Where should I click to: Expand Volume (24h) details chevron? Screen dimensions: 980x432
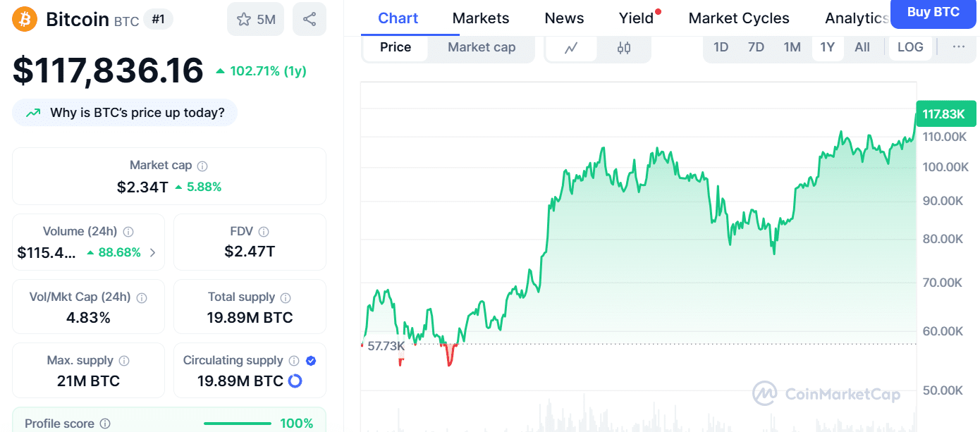(x=153, y=252)
